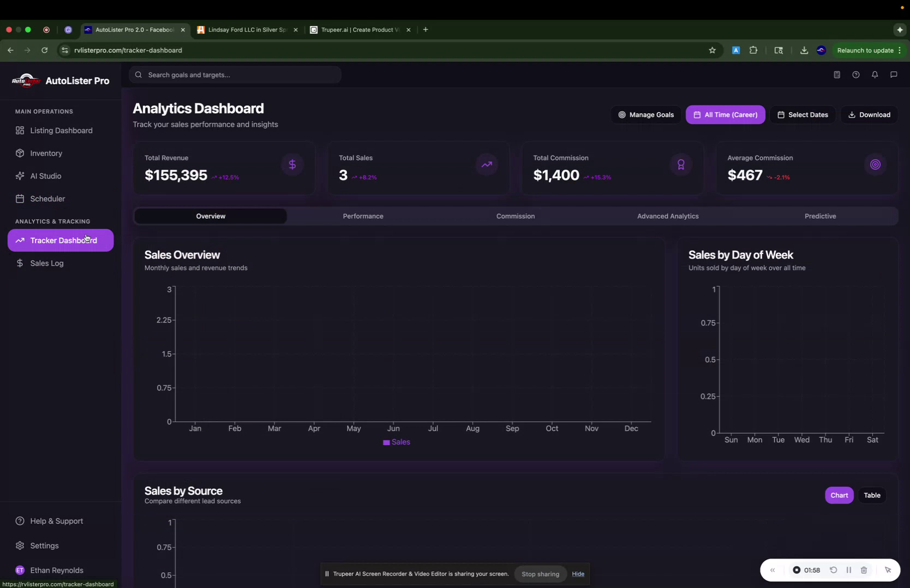Pause the Trupeer screen recording
The height and width of the screenshot is (588, 910).
[x=849, y=569]
